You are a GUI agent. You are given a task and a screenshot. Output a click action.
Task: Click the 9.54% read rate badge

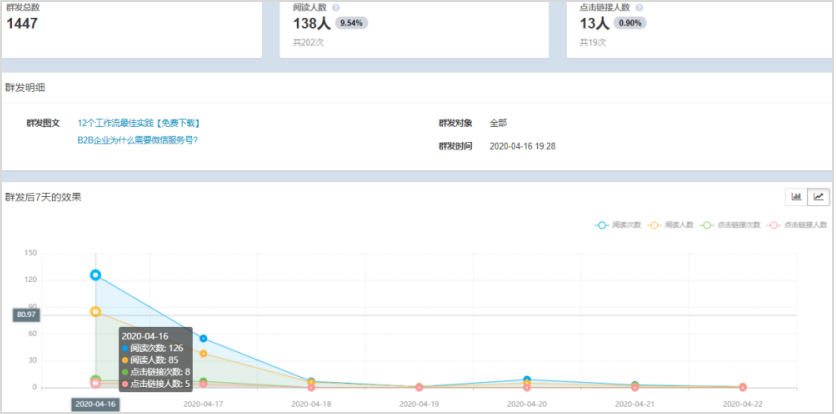pyautogui.click(x=350, y=23)
